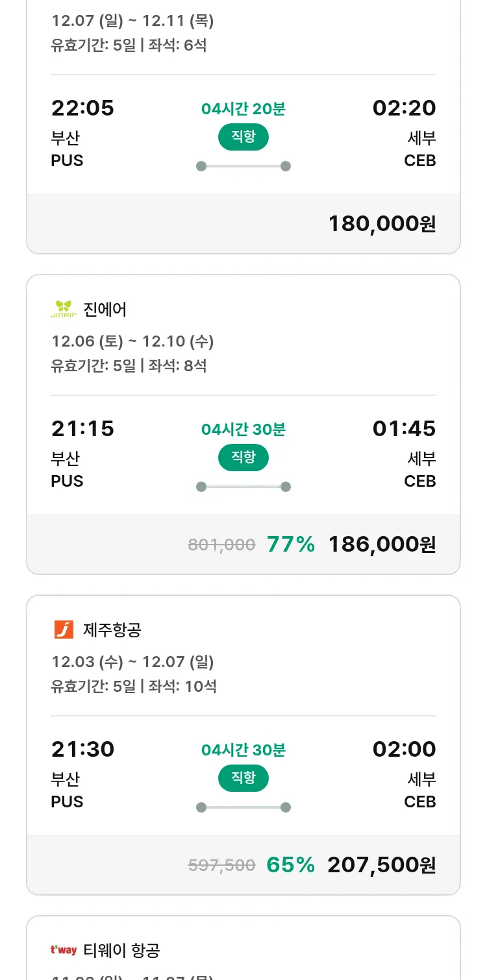Click the route line under 04시간 20분
487x980 pixels.
point(243,166)
